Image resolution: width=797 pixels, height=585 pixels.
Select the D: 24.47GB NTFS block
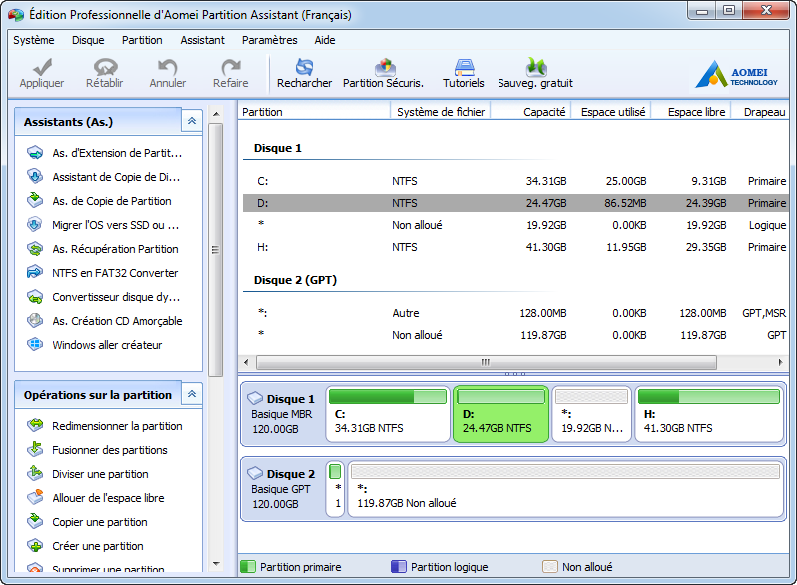501,414
